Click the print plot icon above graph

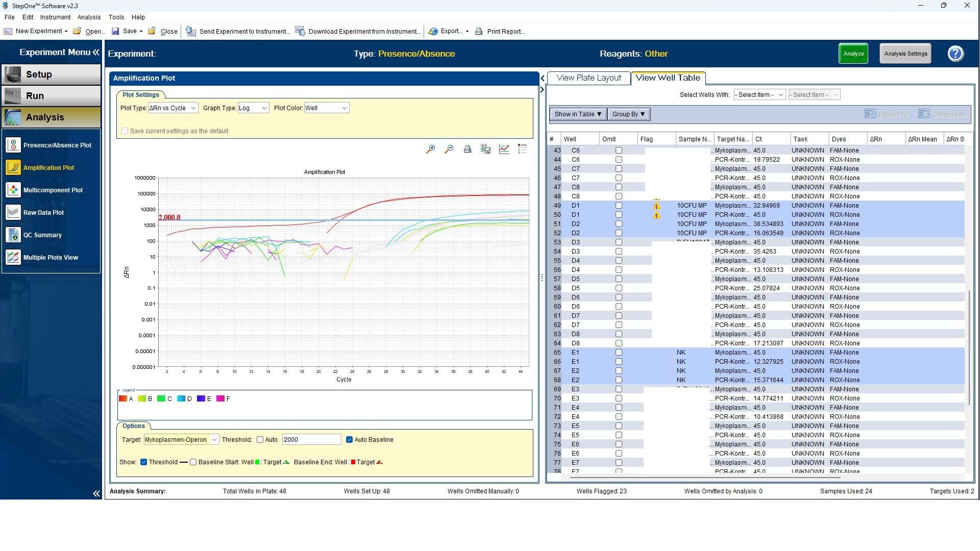(x=467, y=149)
